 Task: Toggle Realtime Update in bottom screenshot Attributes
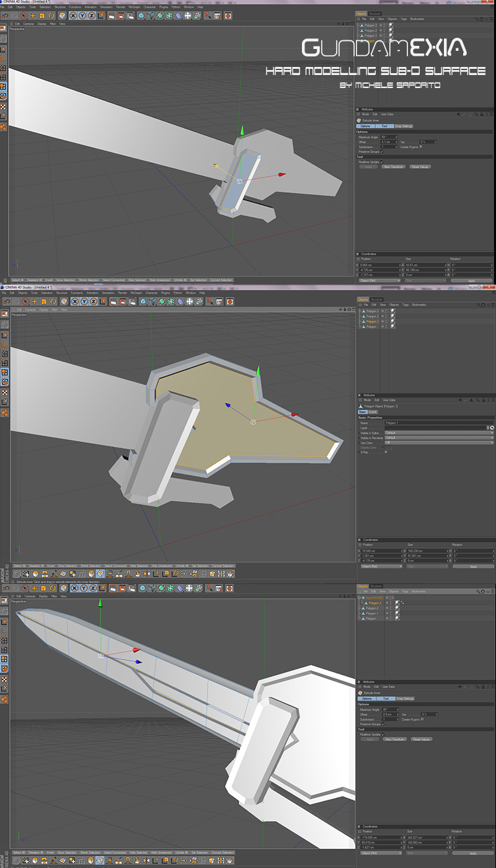tap(383, 734)
